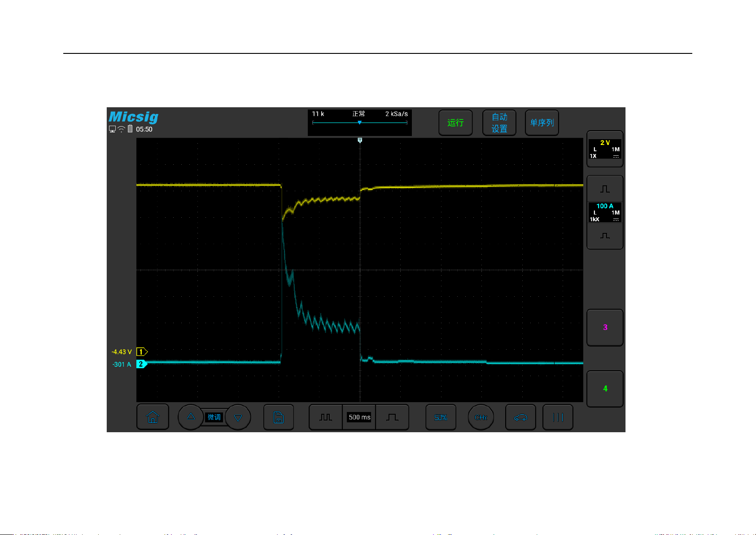The width and height of the screenshot is (756, 535).
Task: Decrease timebase with multi-pulse icon
Action: 326,417
